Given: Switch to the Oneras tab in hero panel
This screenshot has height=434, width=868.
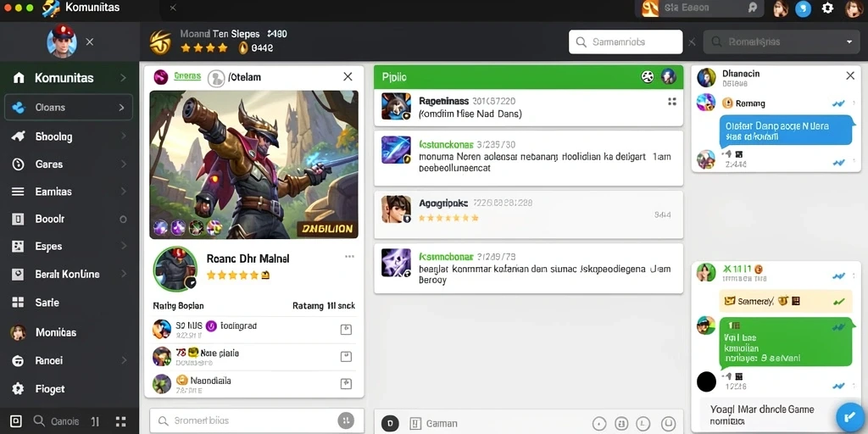Looking at the screenshot, I should point(187,76).
